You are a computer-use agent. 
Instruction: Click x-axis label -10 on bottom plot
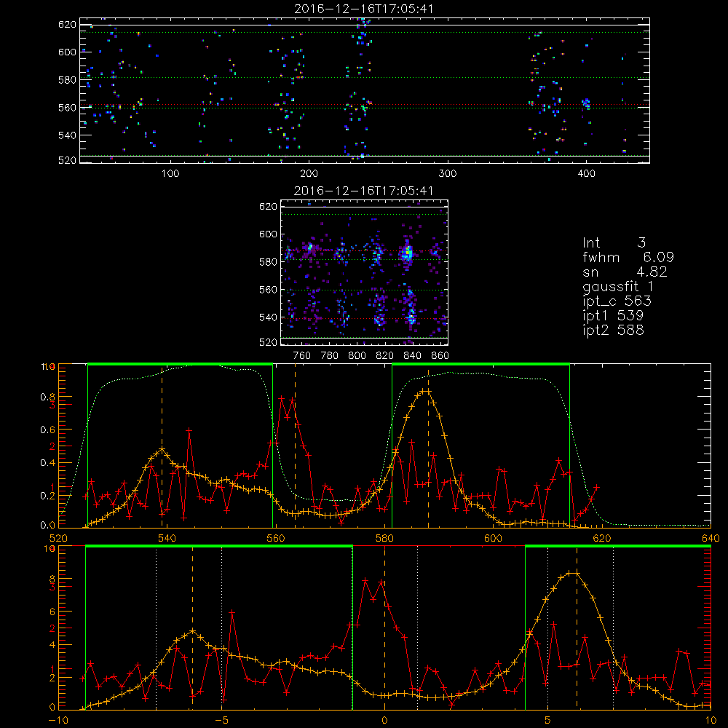[58, 721]
